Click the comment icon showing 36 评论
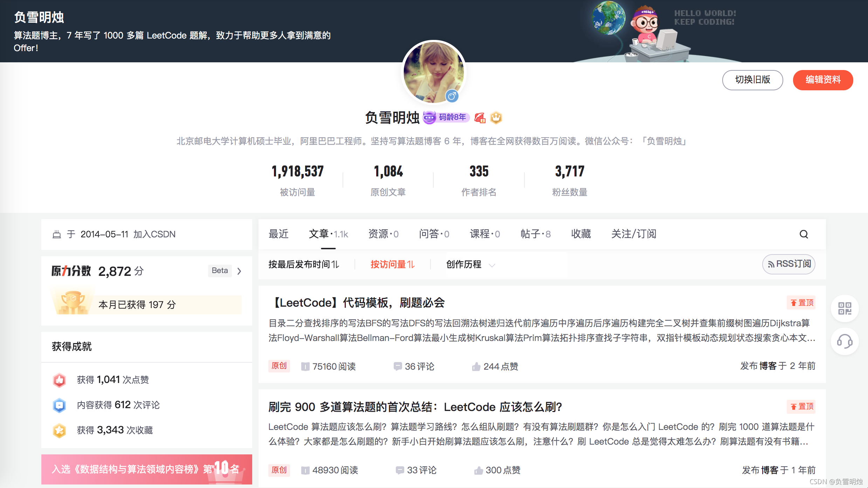 [397, 367]
